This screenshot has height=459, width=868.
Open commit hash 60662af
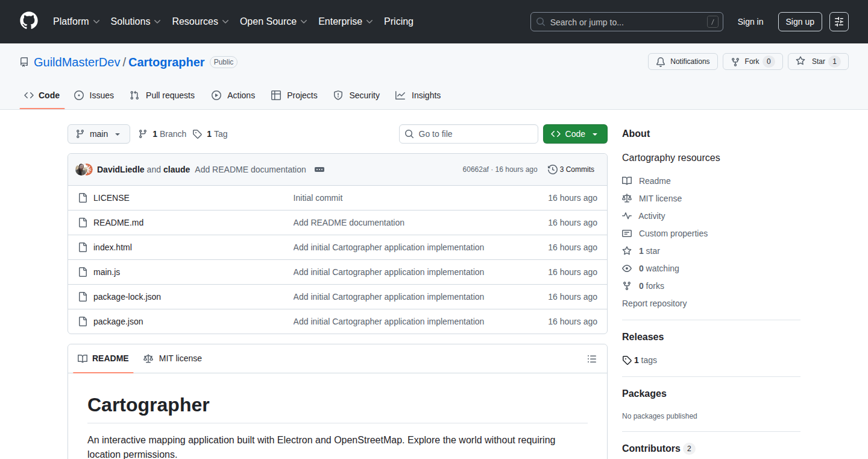point(476,169)
